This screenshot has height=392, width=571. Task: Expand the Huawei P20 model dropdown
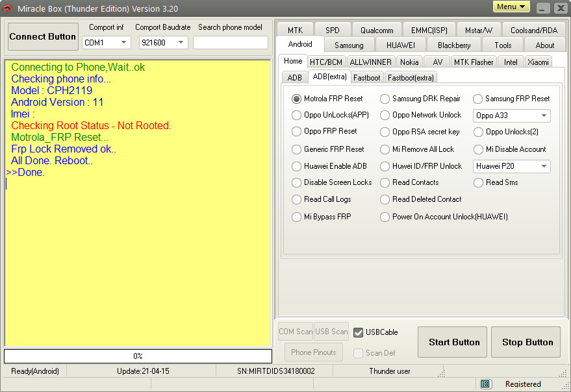coord(512,166)
